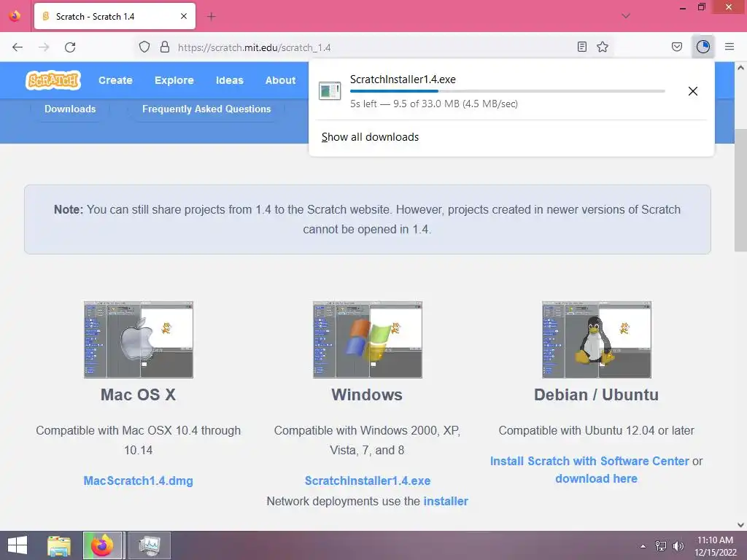
Task: Cancel the ScratchInstaller1.4.exe download
Action: click(693, 91)
